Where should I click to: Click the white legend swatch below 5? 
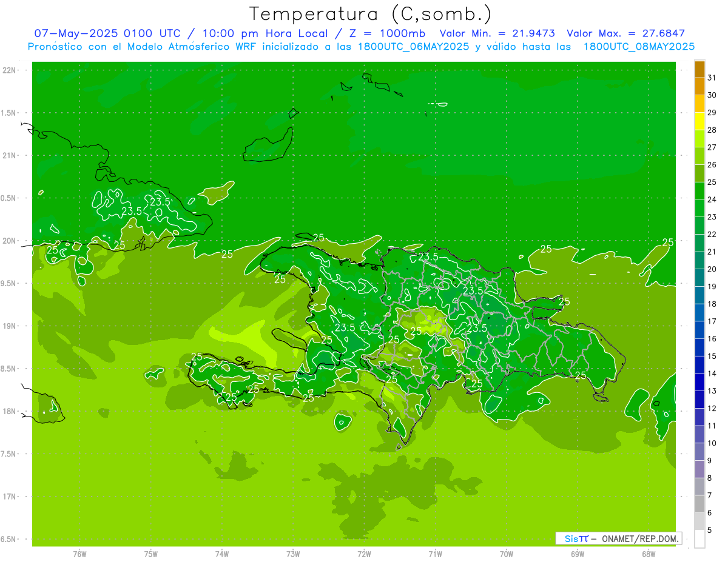(x=699, y=538)
